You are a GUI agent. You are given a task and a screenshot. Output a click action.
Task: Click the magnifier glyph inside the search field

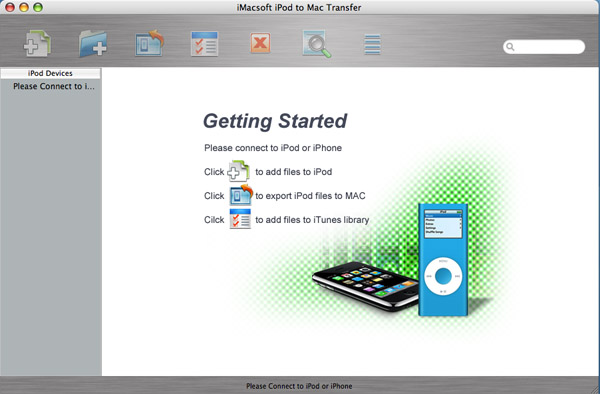tap(510, 47)
